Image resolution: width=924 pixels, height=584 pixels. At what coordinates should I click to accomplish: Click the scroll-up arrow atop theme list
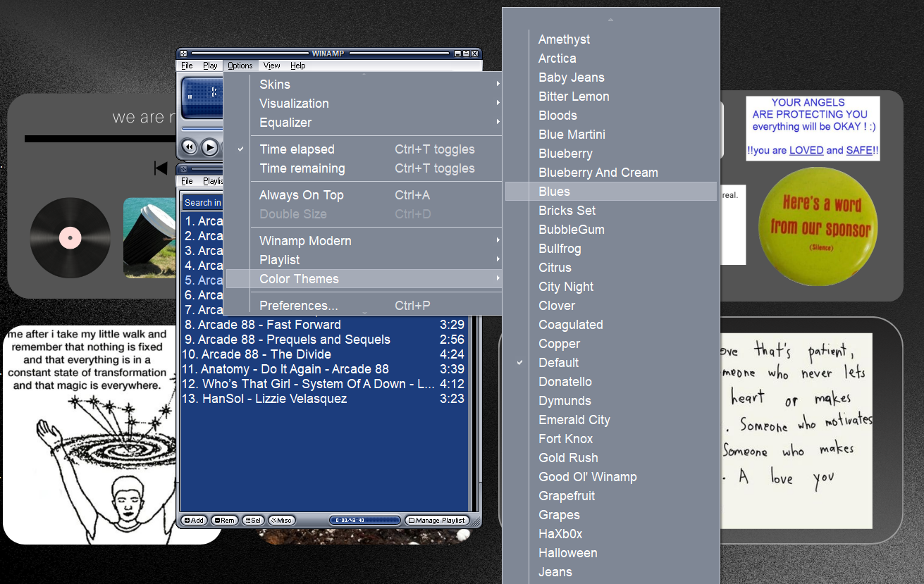(x=610, y=20)
